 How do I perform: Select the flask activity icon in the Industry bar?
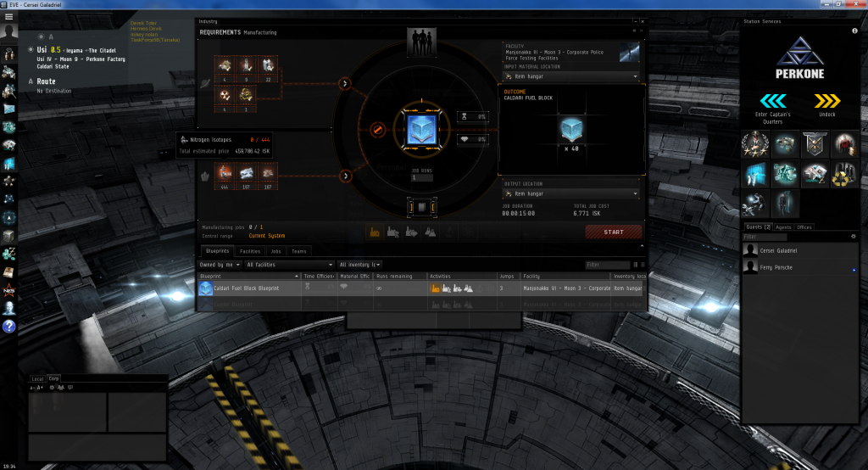point(430,232)
